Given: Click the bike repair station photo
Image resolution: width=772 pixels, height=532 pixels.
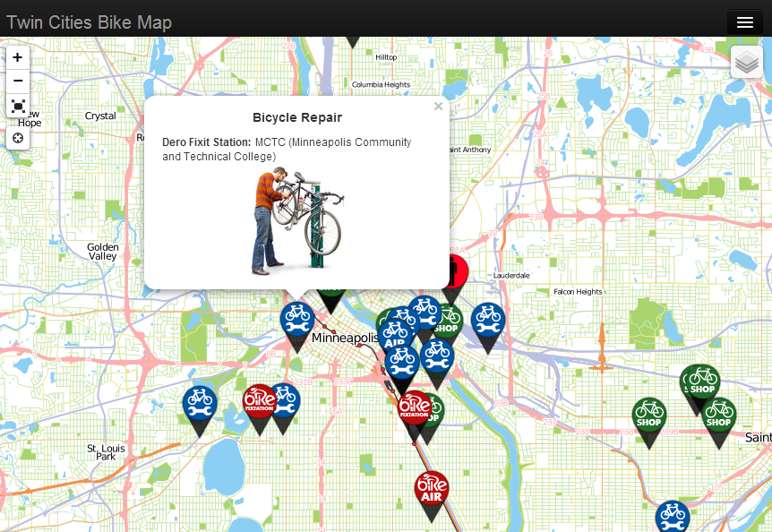Looking at the screenshot, I should (296, 221).
